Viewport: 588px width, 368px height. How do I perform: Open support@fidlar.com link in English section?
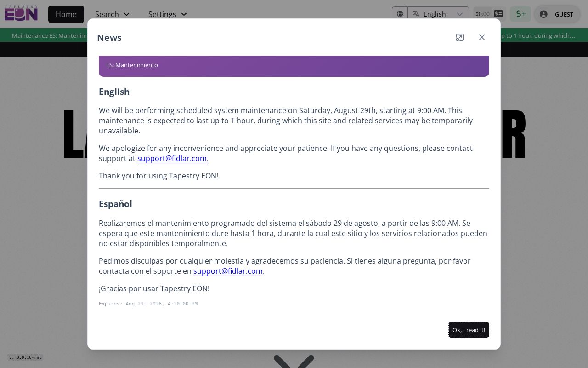pos(172,158)
